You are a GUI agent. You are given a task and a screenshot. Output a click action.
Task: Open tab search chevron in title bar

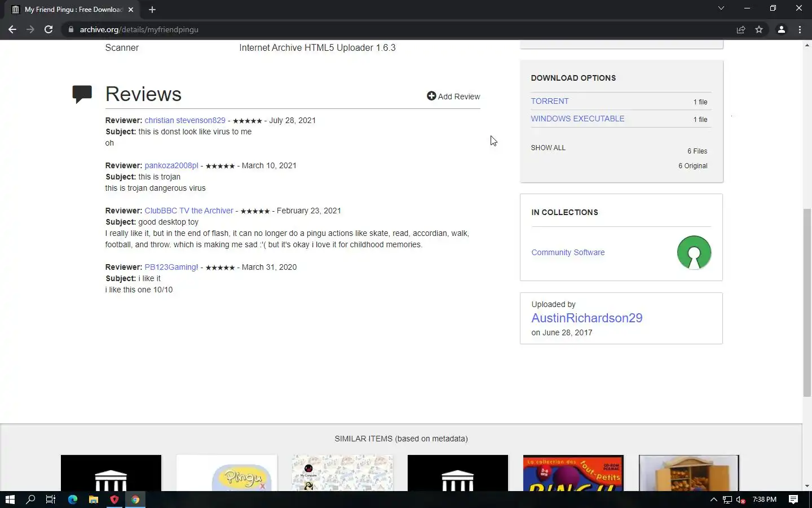(721, 8)
